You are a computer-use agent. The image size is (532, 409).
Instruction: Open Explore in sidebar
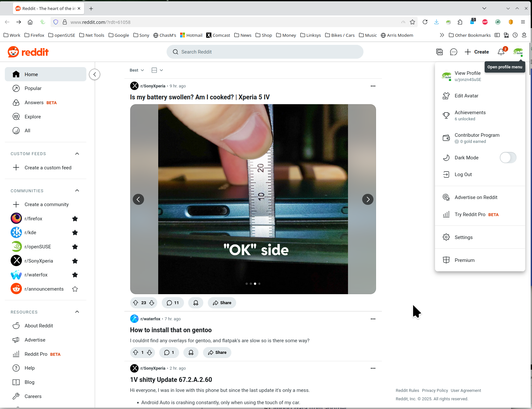[x=45, y=117]
